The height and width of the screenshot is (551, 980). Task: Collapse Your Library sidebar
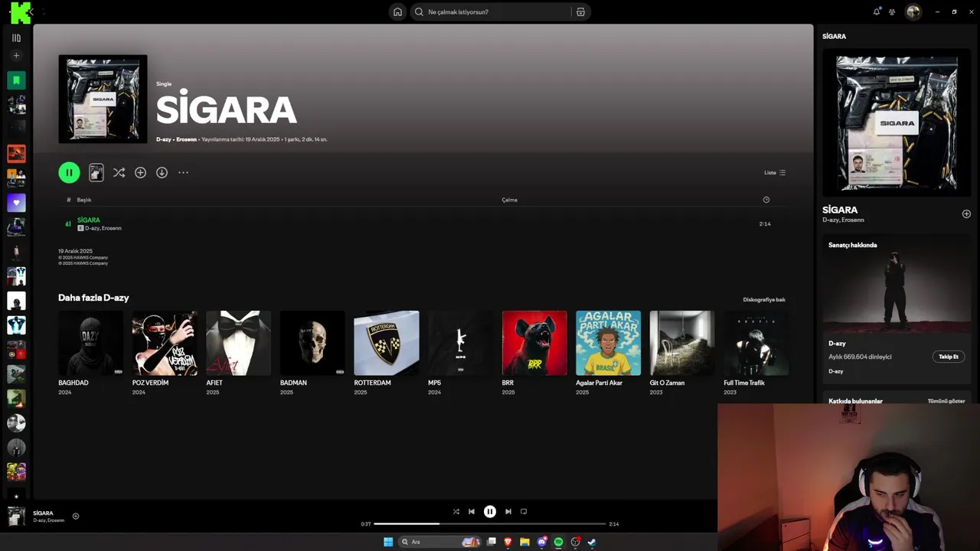coord(16,37)
